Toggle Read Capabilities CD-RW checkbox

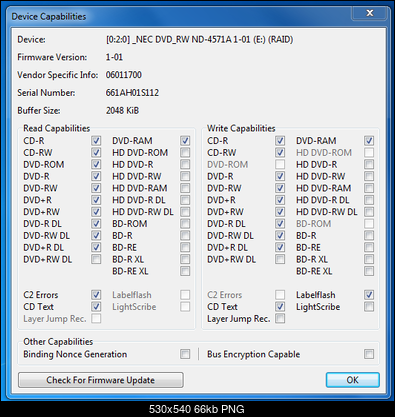click(x=96, y=153)
